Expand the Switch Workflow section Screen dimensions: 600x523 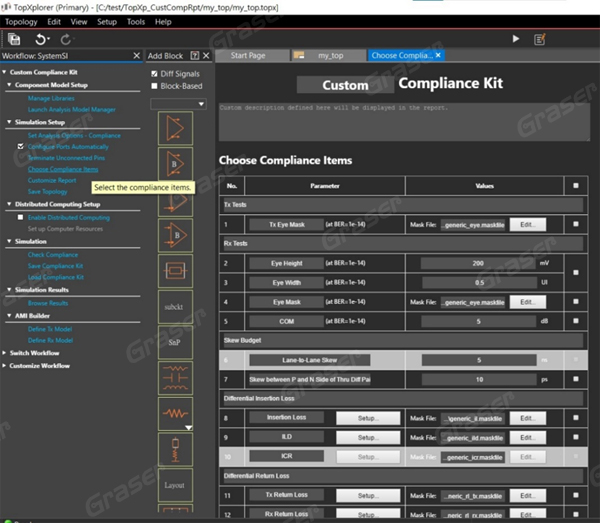tap(4, 353)
